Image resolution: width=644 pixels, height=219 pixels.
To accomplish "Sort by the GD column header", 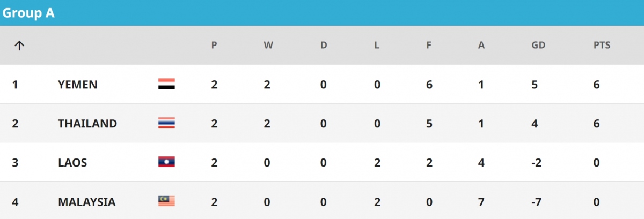I will coord(538,46).
